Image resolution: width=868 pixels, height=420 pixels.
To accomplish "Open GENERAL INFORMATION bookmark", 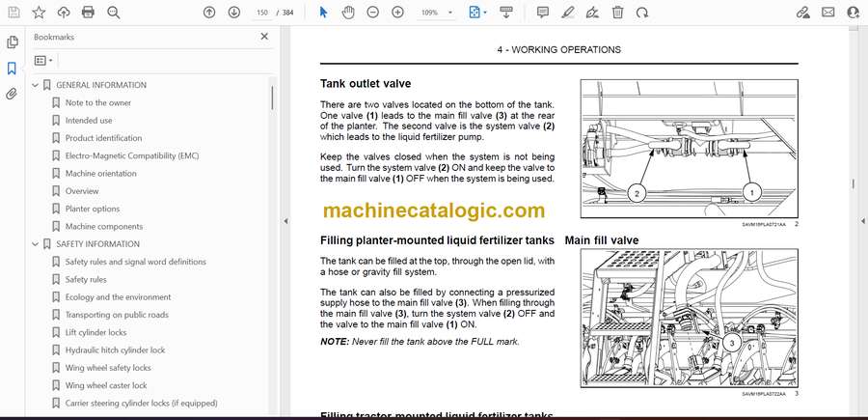I will pos(101,85).
